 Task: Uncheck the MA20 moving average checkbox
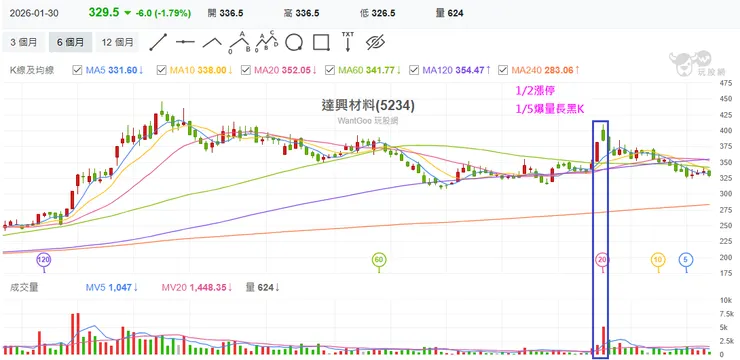(246, 70)
